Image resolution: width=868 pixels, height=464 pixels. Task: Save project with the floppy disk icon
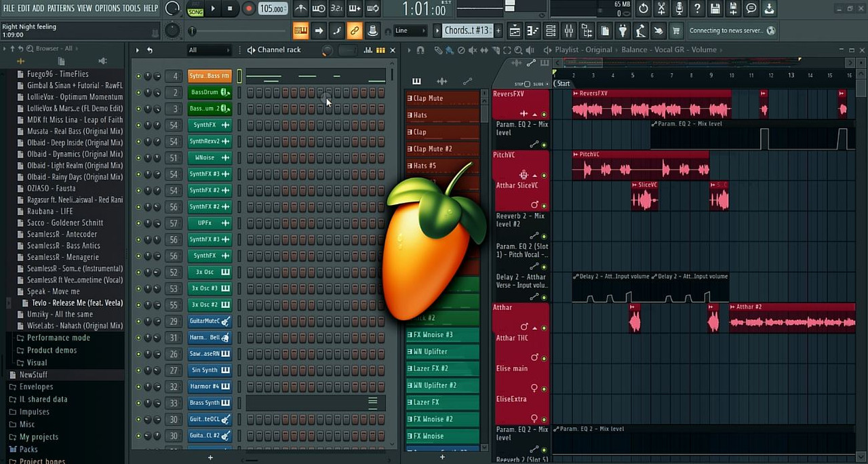(x=715, y=9)
